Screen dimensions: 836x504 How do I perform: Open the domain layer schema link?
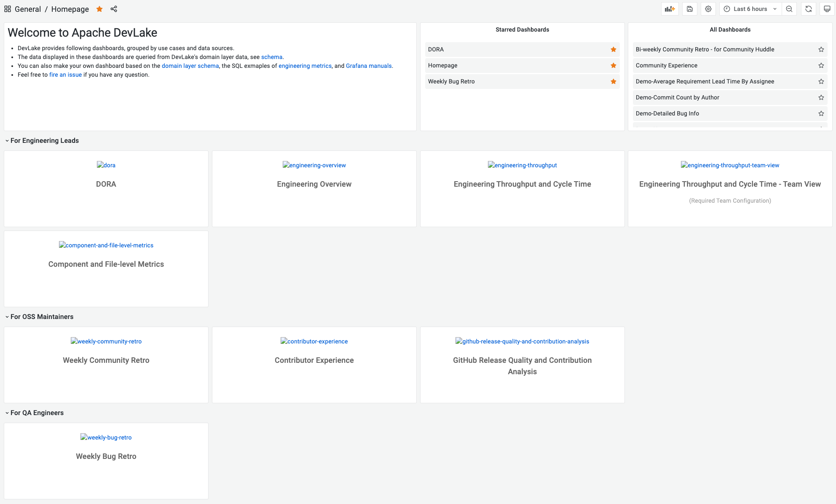click(190, 66)
